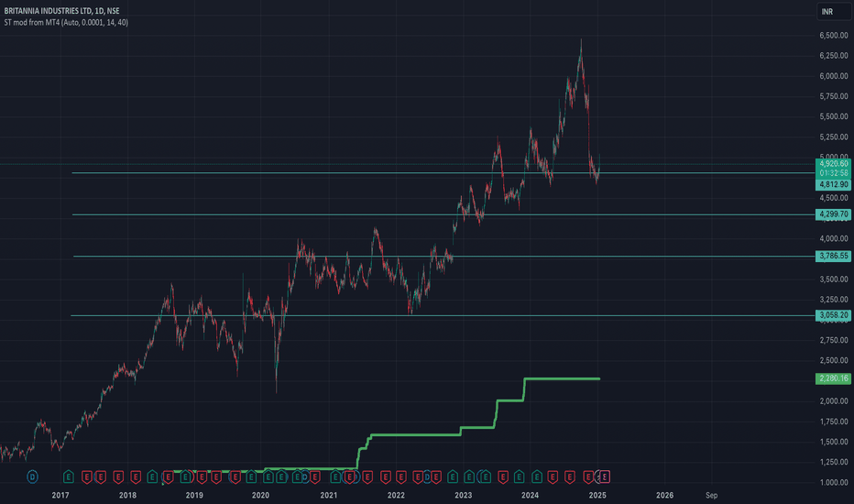Click the Sep label on time axis
854x504 pixels.
coord(711,495)
